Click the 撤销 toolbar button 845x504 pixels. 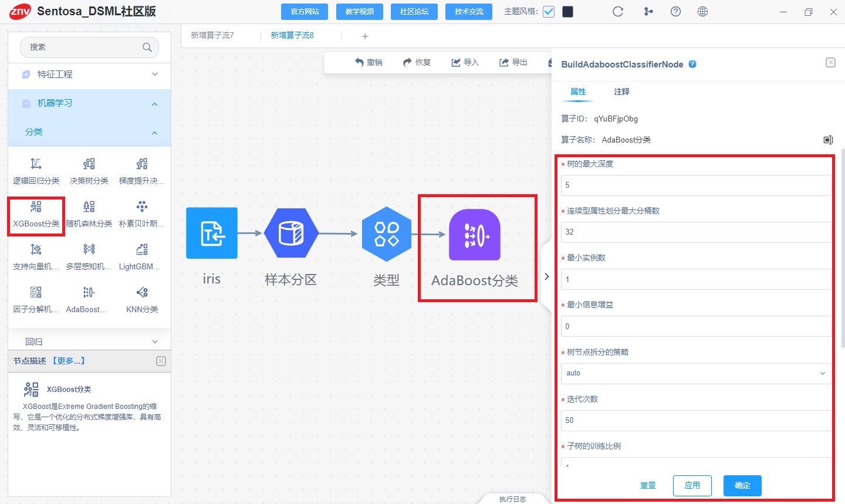tap(369, 62)
